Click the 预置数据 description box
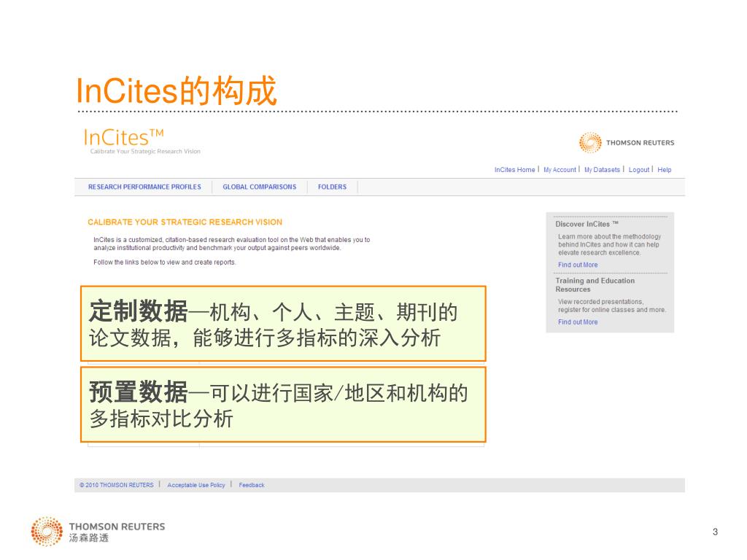This screenshot has width=747, height=560. (x=284, y=405)
